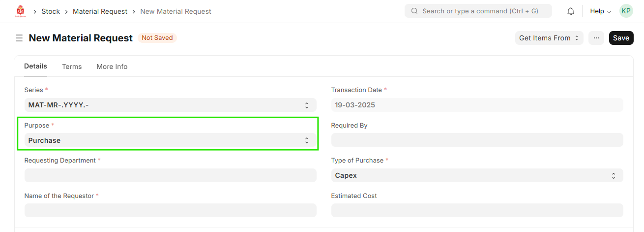Open the three-dots more options menu
This screenshot has width=644, height=232.
[x=596, y=38]
